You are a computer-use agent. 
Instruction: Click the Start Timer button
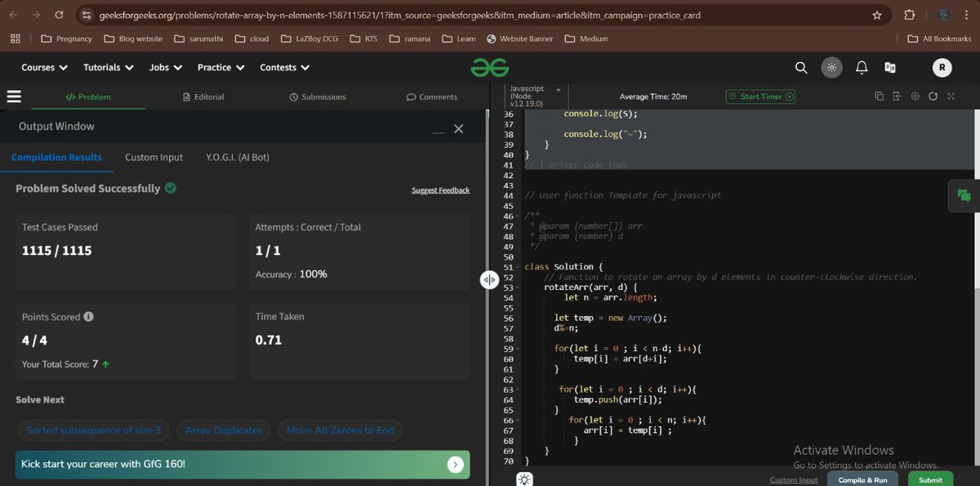pyautogui.click(x=760, y=96)
